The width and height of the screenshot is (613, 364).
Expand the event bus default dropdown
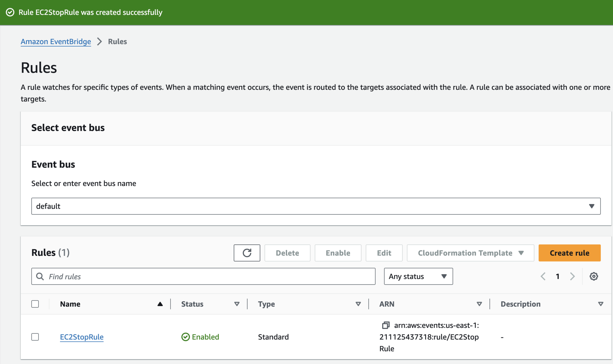pyautogui.click(x=316, y=206)
